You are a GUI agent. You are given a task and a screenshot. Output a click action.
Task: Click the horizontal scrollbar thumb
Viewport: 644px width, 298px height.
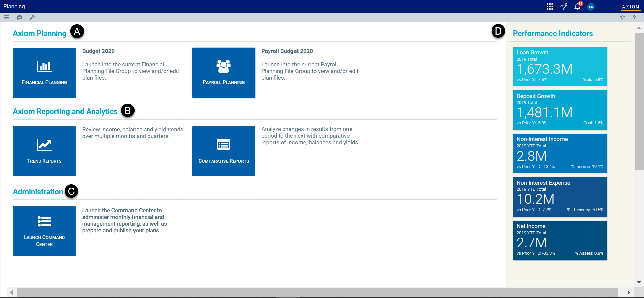[317, 292]
